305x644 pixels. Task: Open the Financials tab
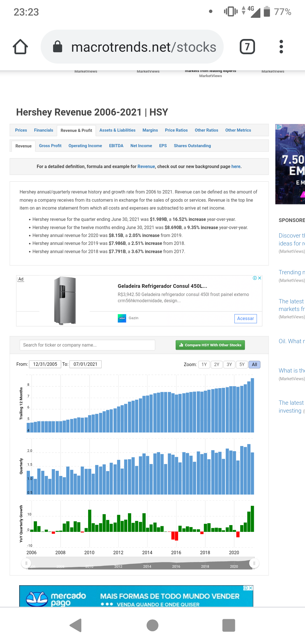43,130
